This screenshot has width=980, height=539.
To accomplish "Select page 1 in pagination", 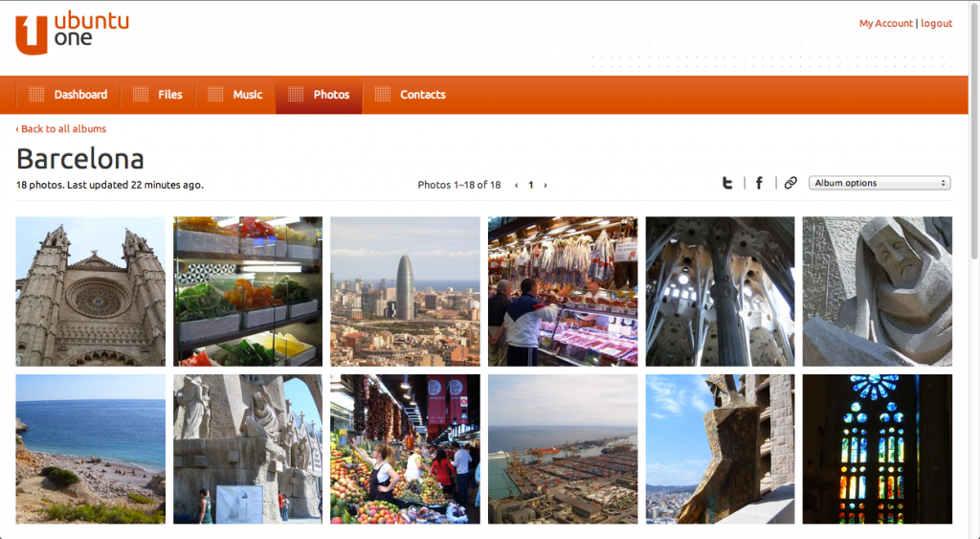I will pos(531,186).
